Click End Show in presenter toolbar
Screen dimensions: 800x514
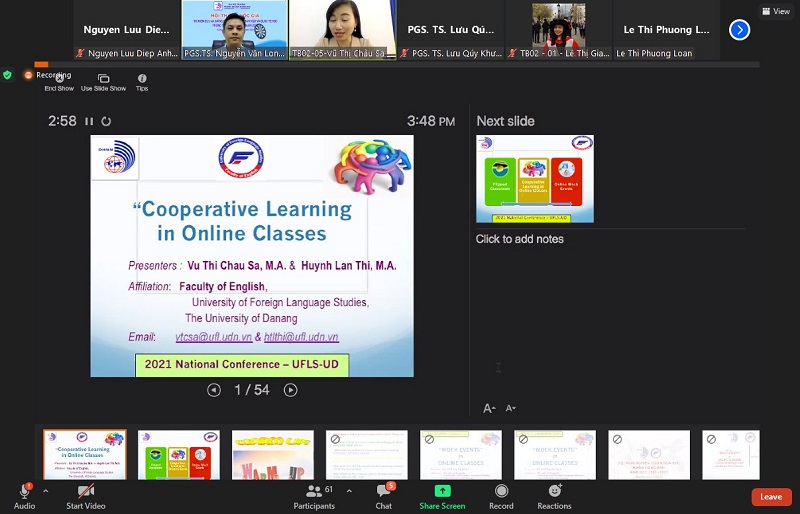click(58, 79)
